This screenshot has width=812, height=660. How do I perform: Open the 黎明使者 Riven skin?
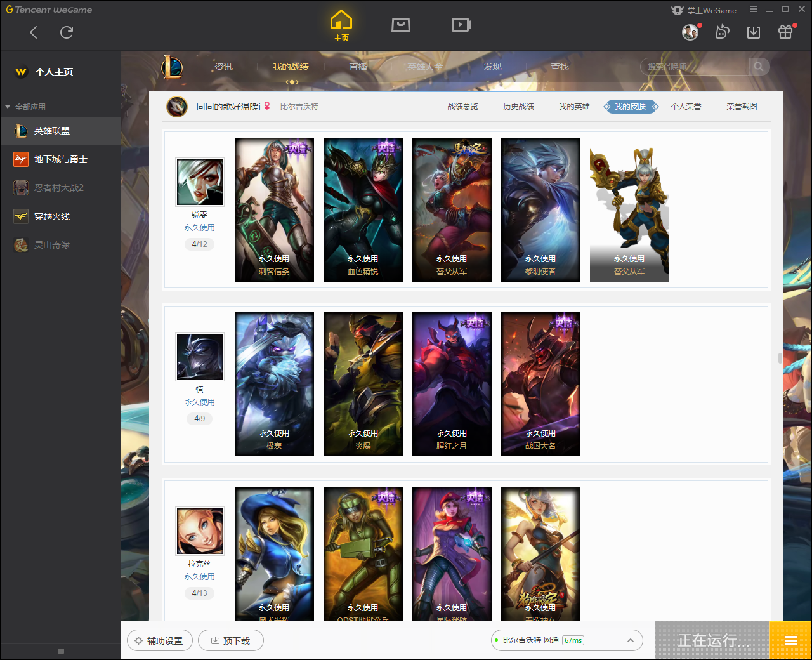tap(540, 209)
